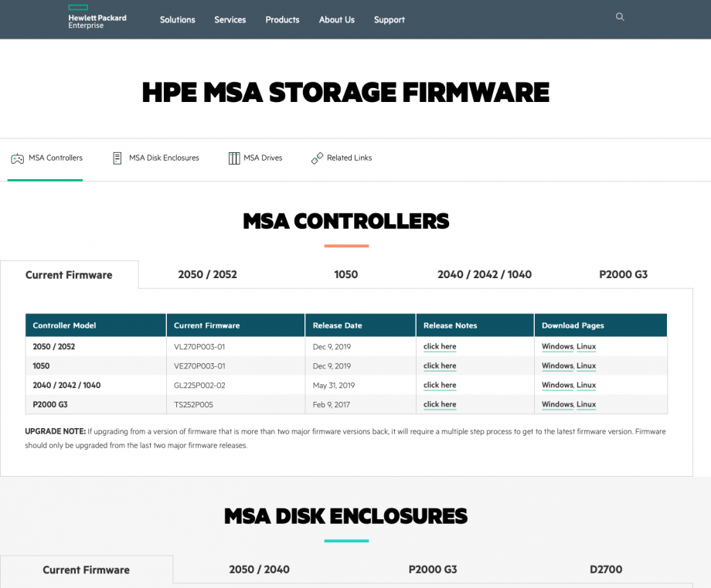The width and height of the screenshot is (711, 588).
Task: Open the Solutions menu
Action: click(x=177, y=20)
